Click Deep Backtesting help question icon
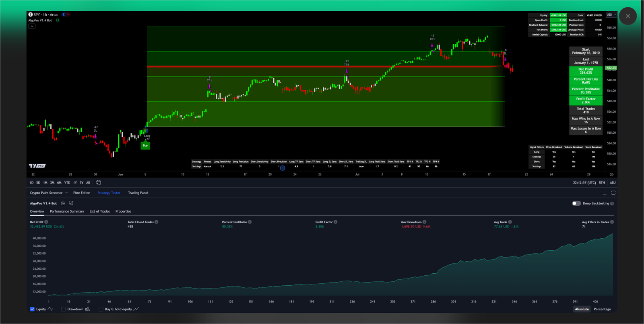This screenshot has width=644, height=324. [x=612, y=203]
